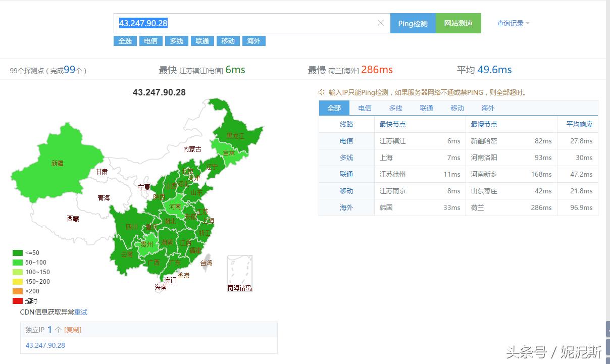Clear the IP input using the X icon
The height and width of the screenshot is (364, 610).
point(381,23)
